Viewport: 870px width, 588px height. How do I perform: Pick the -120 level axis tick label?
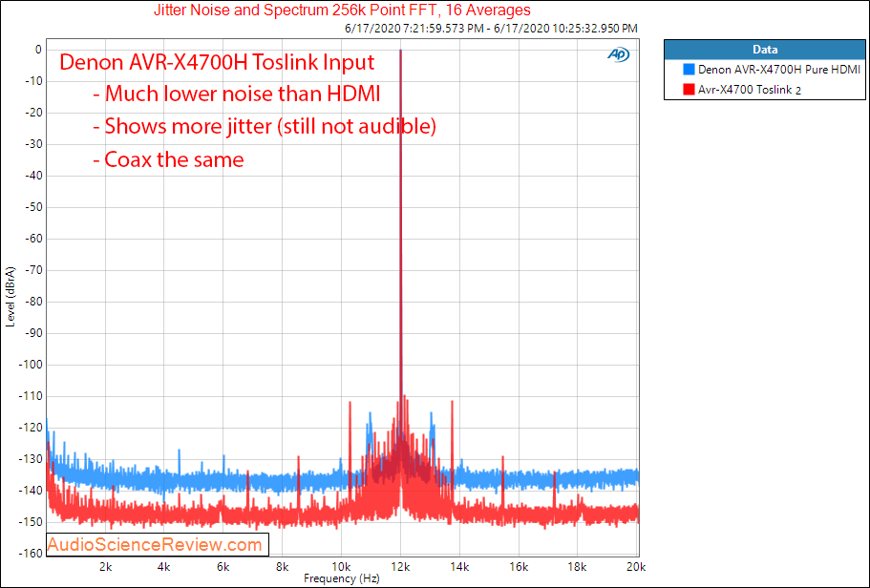pos(29,428)
